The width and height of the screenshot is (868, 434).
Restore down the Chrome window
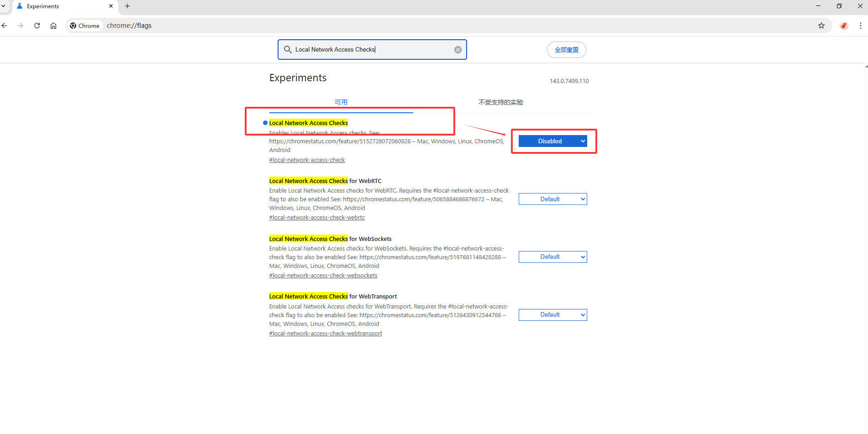point(839,6)
